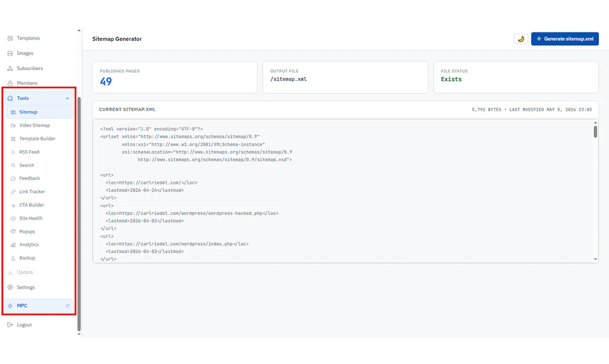
Task: Select Video Sitemap tool
Action: point(35,126)
